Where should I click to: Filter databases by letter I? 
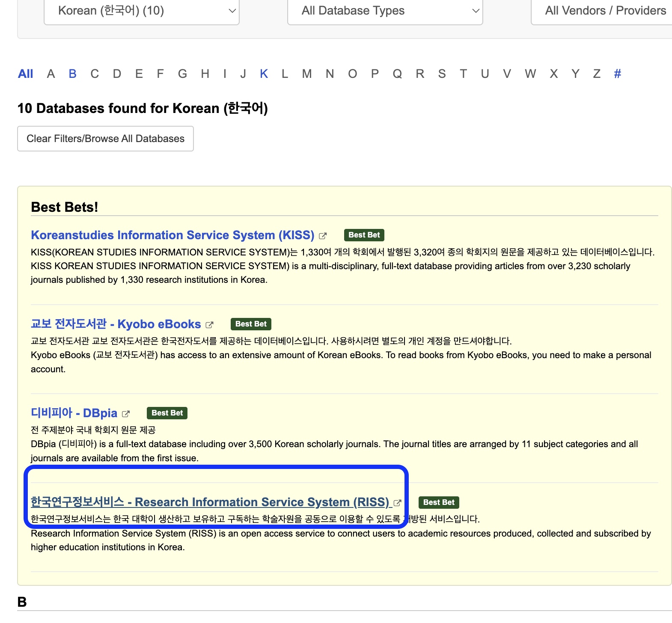tap(225, 74)
